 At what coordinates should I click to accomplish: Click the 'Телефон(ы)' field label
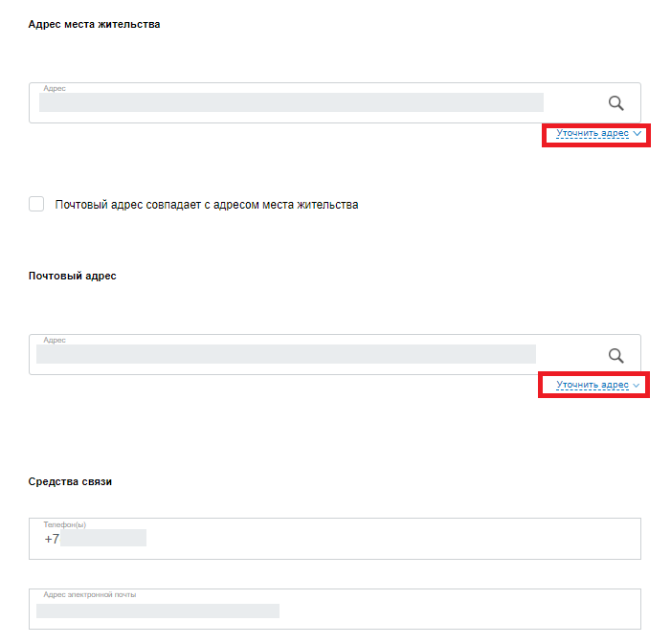(x=65, y=524)
